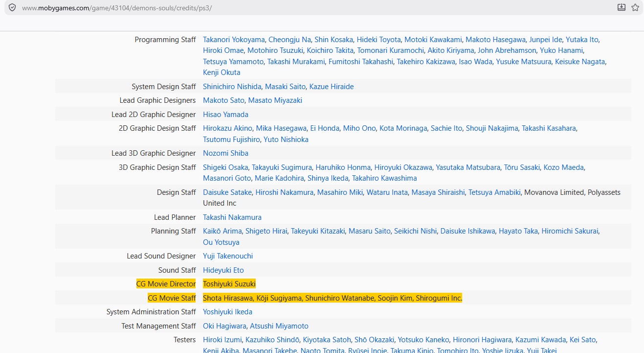Open Hayato Taka link
The height and width of the screenshot is (353, 644).
pyautogui.click(x=518, y=231)
